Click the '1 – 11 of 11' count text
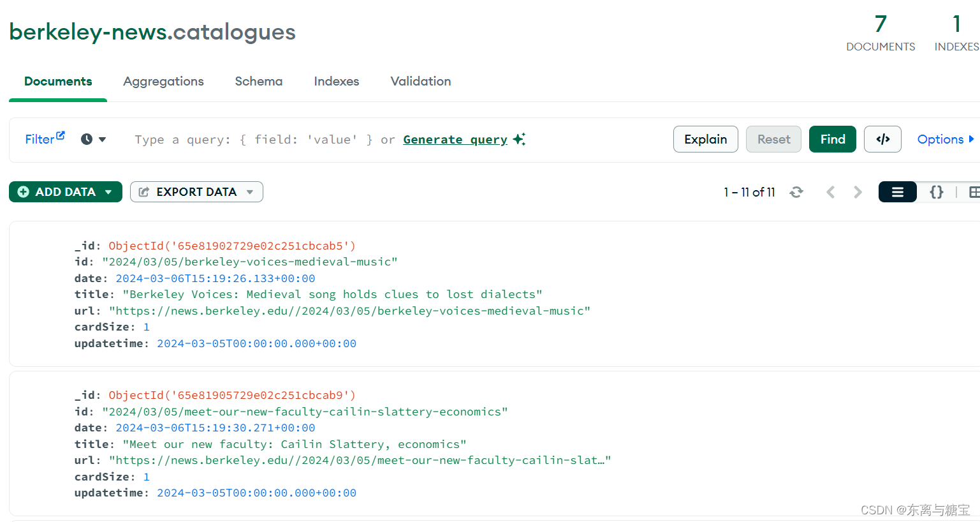 pos(749,192)
